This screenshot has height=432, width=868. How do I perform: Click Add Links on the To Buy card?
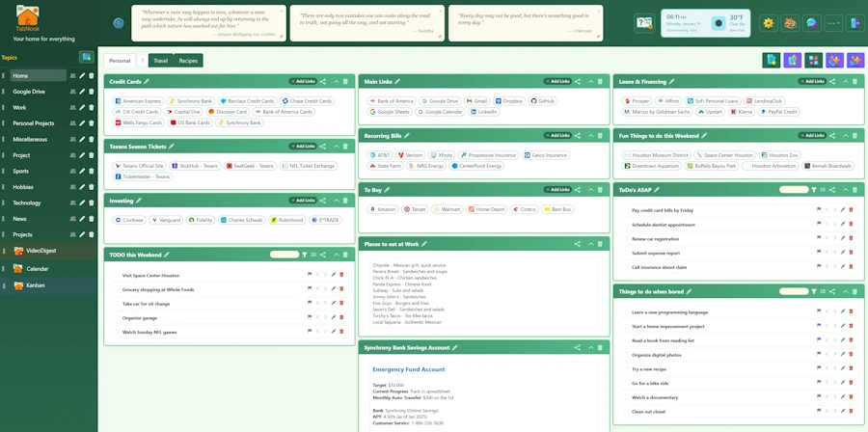point(557,190)
